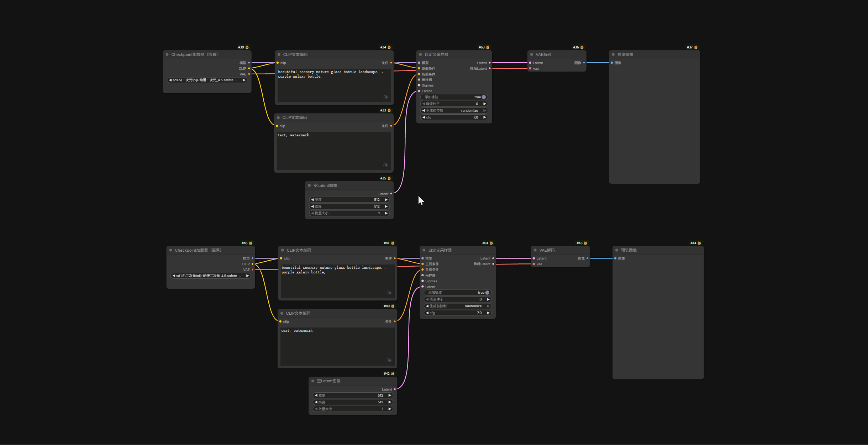Collapse CLIP文本编码 node #41 via title dot

pos(283,250)
